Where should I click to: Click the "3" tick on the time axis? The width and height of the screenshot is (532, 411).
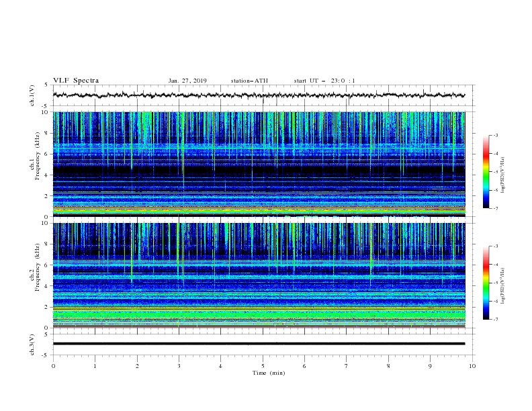click(x=179, y=366)
